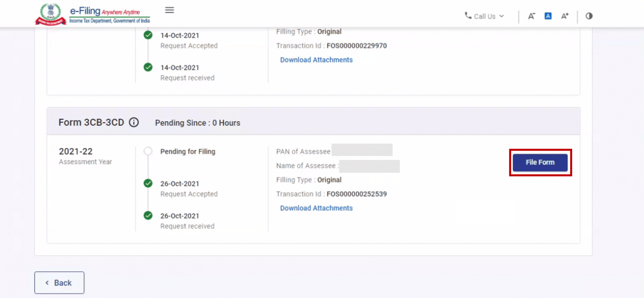
Task: Click green check for 26-Oct-2021 Request Accepted
Action: (x=148, y=184)
